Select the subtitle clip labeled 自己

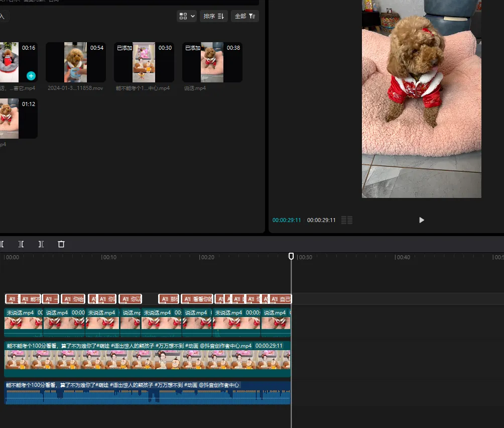point(280,299)
